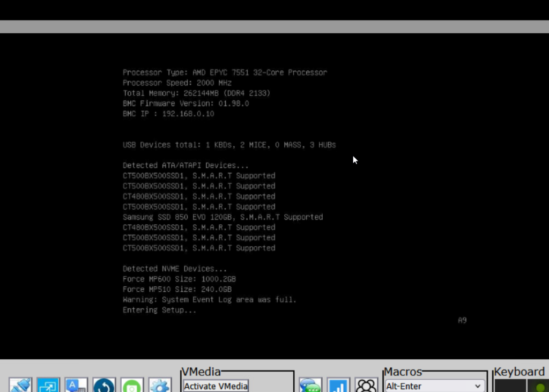Viewport: 549px width, 392px height.
Task: Click the overlapping circles user icon
Action: tap(366, 385)
